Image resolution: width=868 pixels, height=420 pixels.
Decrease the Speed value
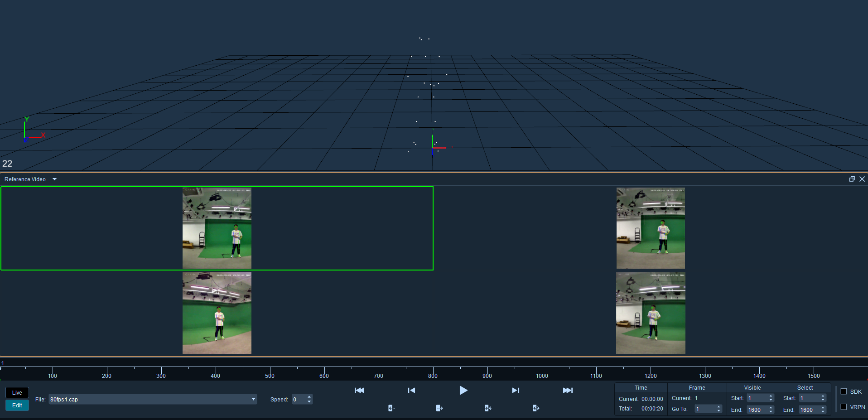coord(309,401)
